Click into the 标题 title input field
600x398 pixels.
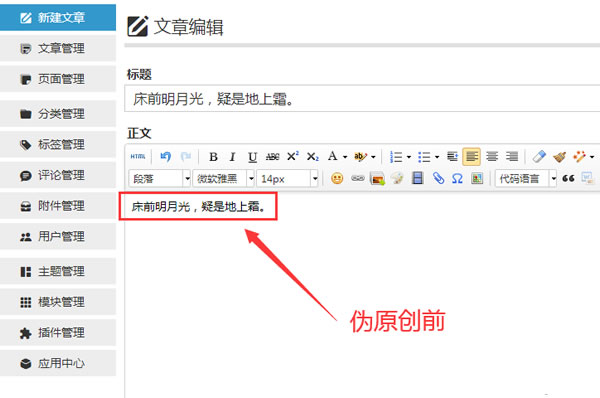point(362,99)
